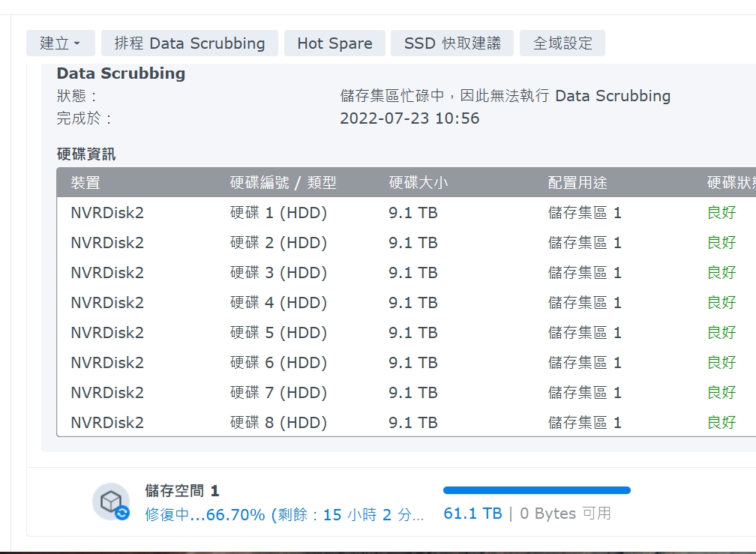Click the 裝置 column header
756x554 pixels.
pos(85,183)
